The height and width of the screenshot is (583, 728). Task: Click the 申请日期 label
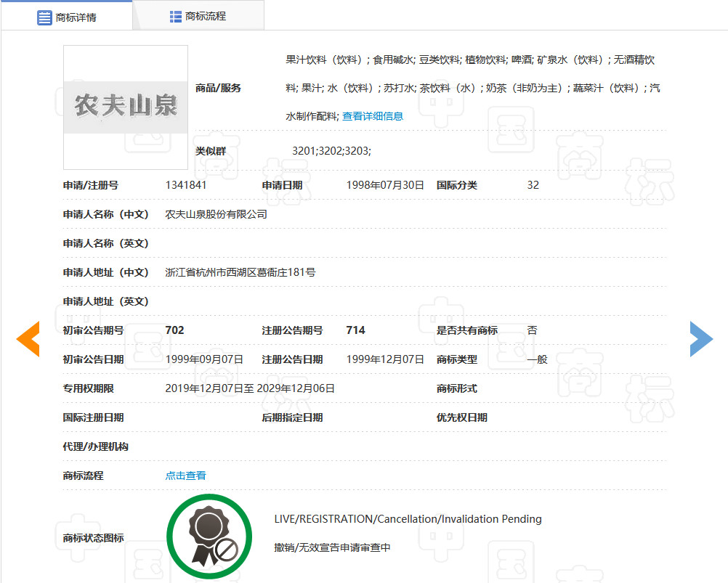coord(283,186)
